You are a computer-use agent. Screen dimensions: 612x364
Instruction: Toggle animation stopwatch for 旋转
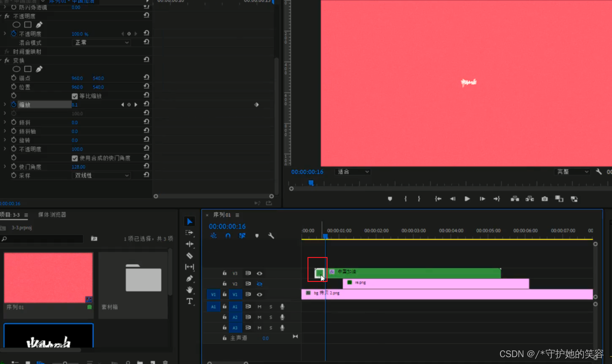[14, 140]
